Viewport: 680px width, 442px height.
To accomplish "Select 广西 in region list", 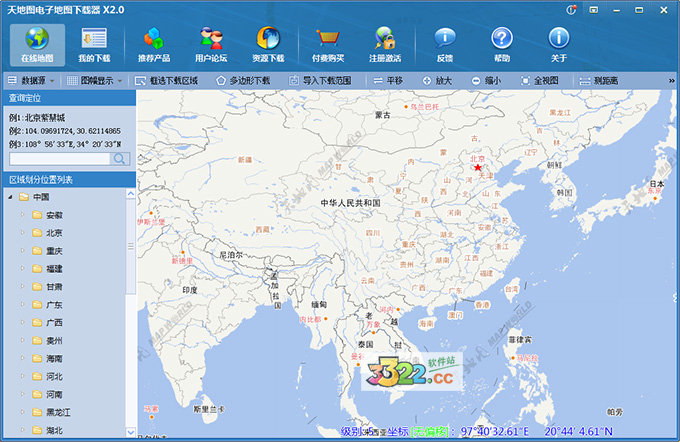I will point(54,323).
